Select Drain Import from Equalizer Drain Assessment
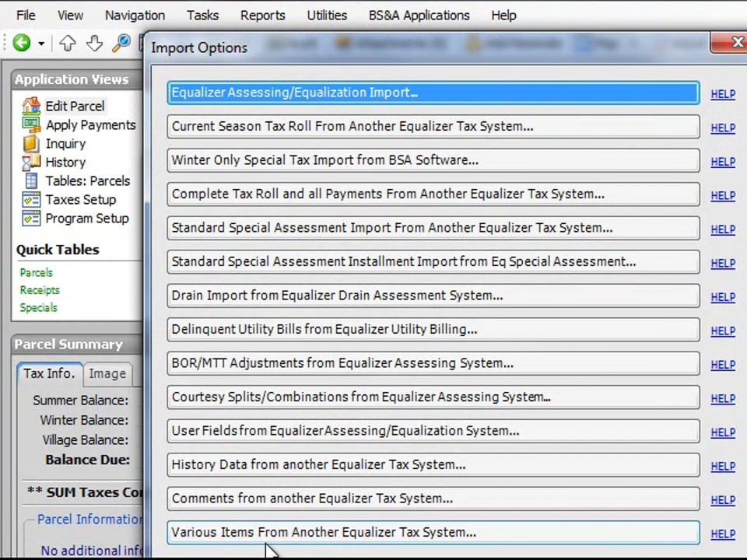Viewport: 747px width, 560px height. tap(433, 296)
